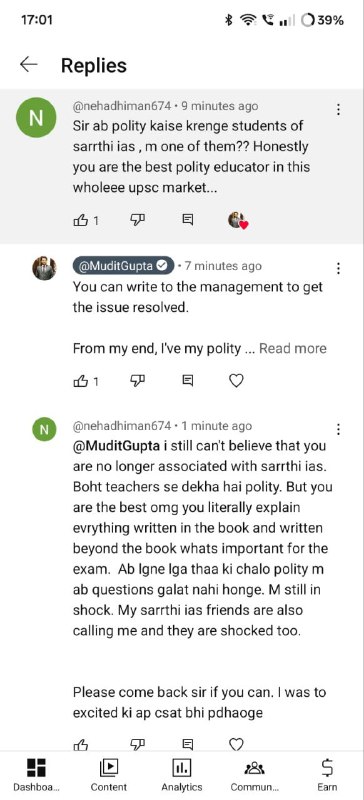Switch to the Content tab
The height and width of the screenshot is (800, 364).
click(109, 774)
